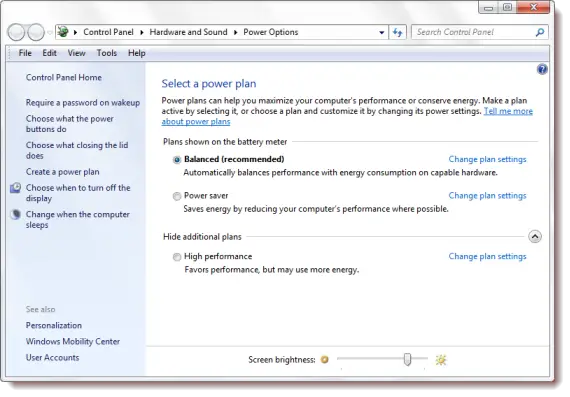Open Choose what closing the lid does
Viewport: 570px width, 397px height.
pyautogui.click(x=77, y=151)
